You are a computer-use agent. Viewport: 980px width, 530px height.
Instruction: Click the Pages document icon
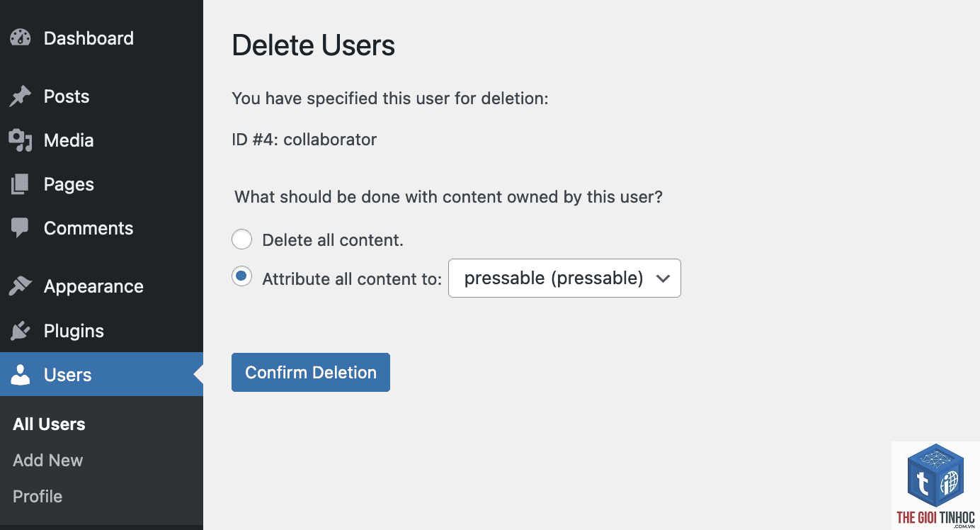[21, 184]
